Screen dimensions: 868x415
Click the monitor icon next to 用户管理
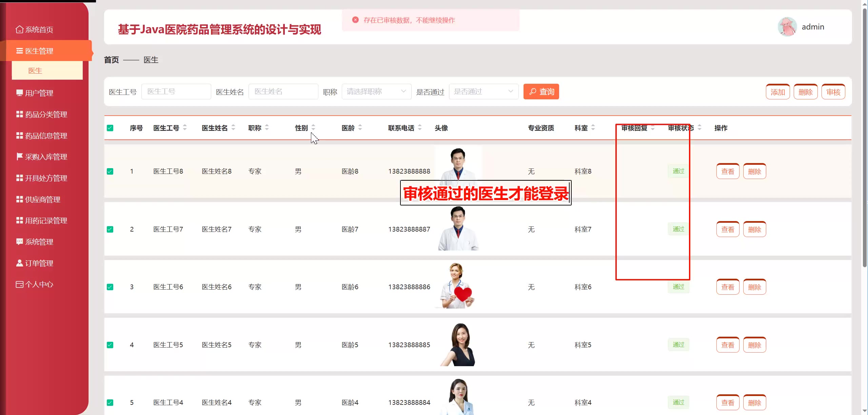[x=19, y=93]
